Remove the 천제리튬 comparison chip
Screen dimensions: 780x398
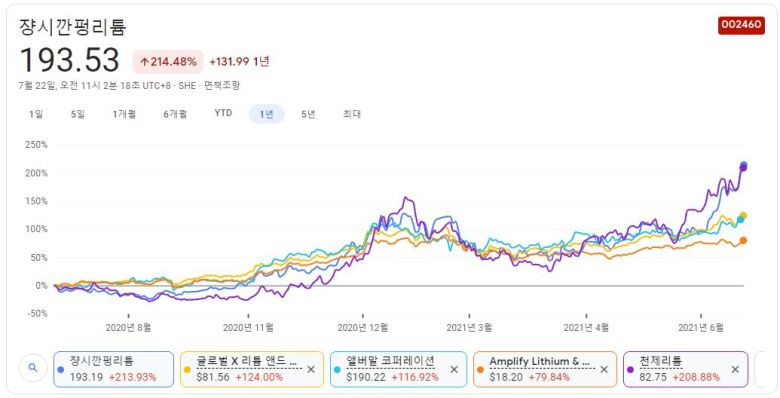[x=735, y=370]
